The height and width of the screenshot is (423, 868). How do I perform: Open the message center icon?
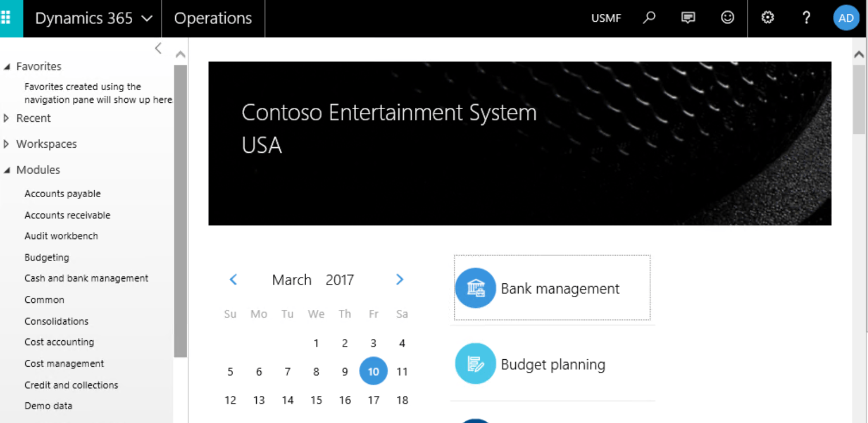(x=688, y=18)
